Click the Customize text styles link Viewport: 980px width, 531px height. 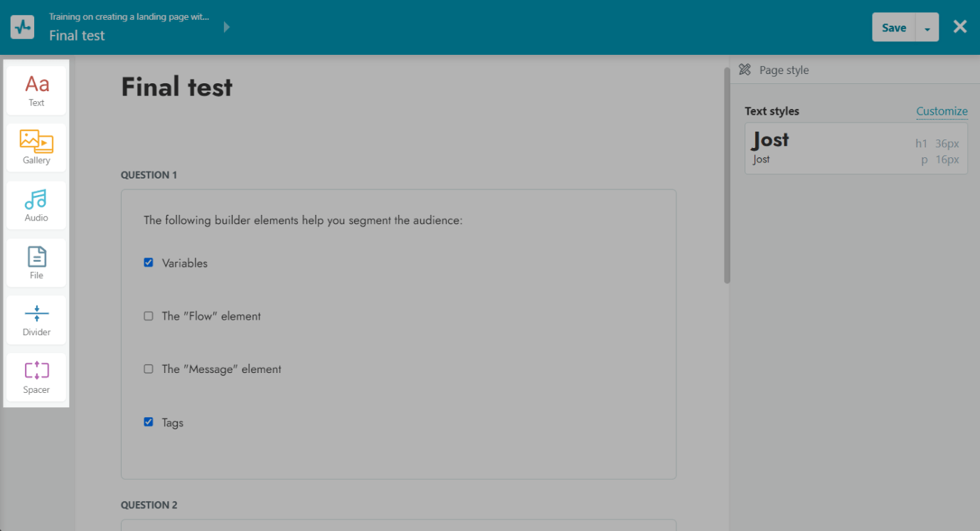942,111
